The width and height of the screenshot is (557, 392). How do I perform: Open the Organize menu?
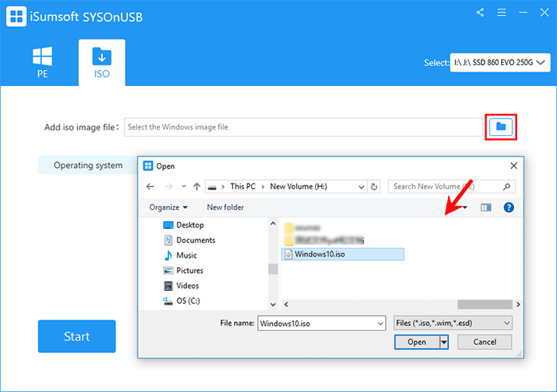pos(169,208)
